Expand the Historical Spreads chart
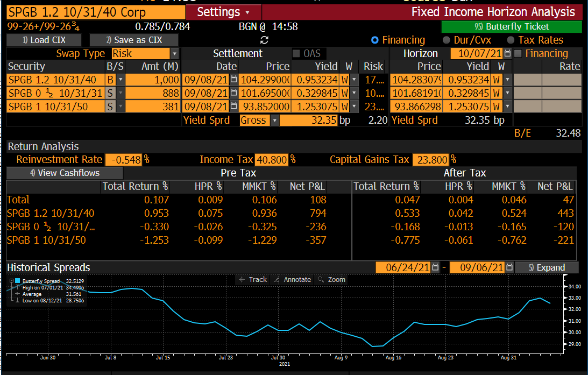 pos(547,267)
